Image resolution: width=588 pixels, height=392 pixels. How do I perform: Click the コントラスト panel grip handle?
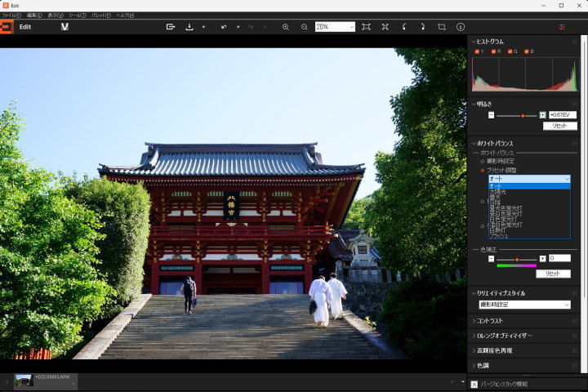point(574,321)
